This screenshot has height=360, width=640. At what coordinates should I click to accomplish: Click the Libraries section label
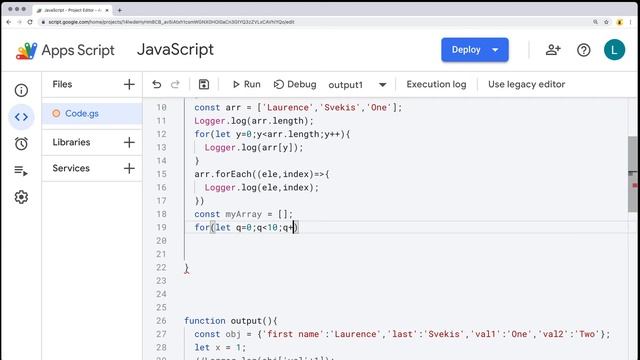tap(71, 142)
